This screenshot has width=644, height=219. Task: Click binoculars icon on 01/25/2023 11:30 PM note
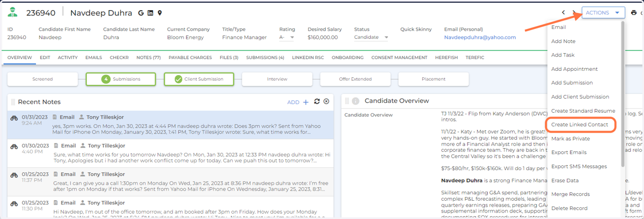click(x=14, y=203)
